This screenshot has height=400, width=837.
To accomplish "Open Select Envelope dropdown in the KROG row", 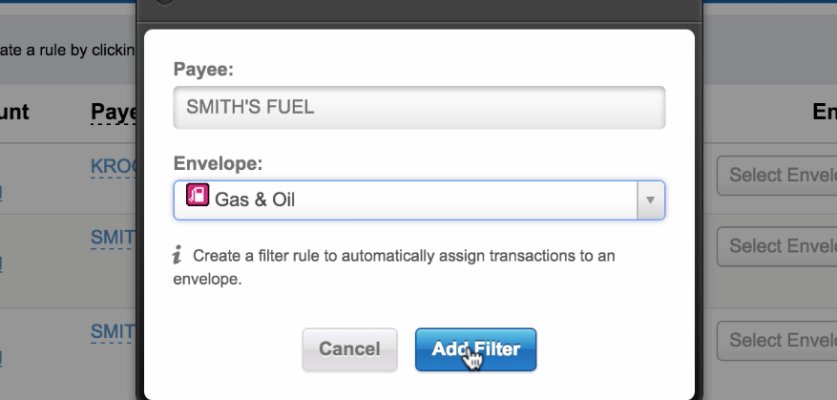I will coord(777,175).
